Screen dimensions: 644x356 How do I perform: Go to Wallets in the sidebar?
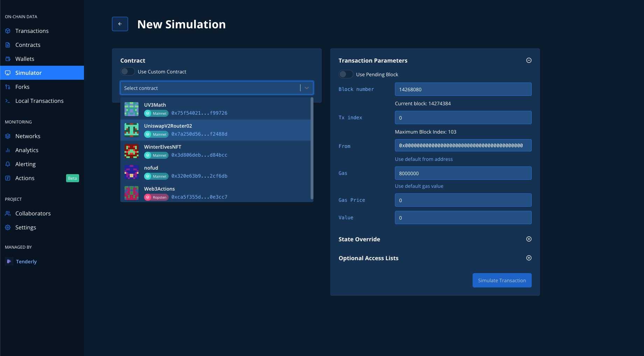[x=42, y=59]
